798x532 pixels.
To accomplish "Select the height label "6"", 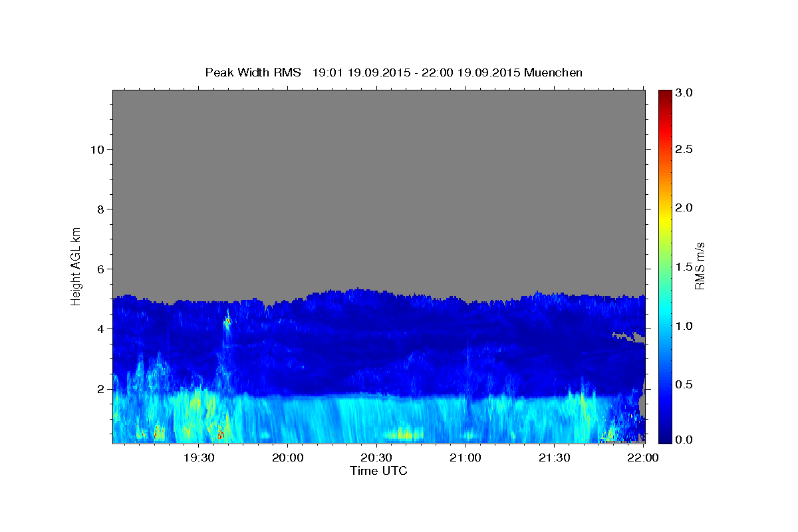I will click(x=100, y=269).
